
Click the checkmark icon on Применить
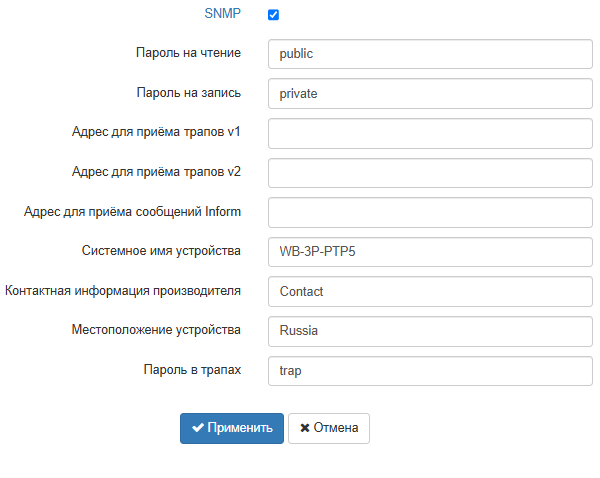(198, 428)
